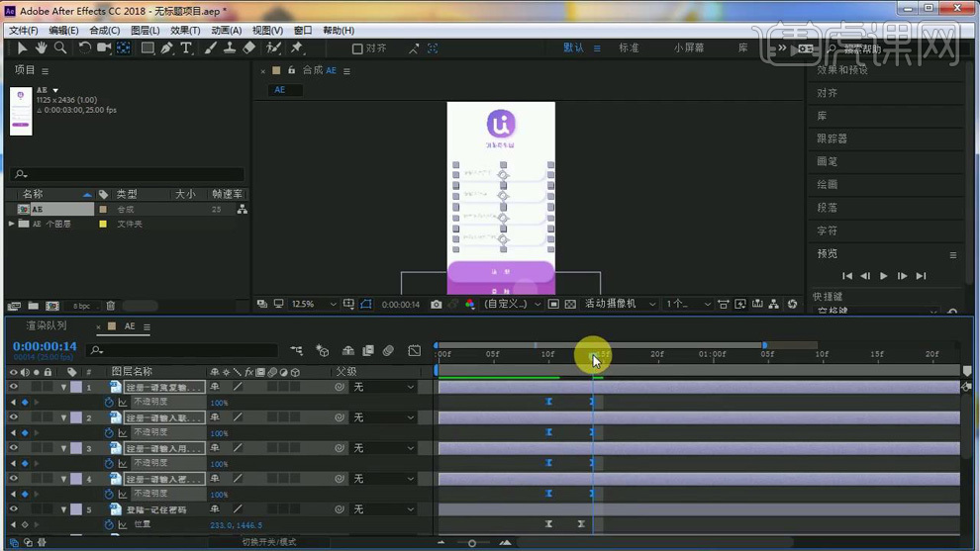Hide layer 1 using its eye icon
980x551 pixels.
tap(14, 388)
